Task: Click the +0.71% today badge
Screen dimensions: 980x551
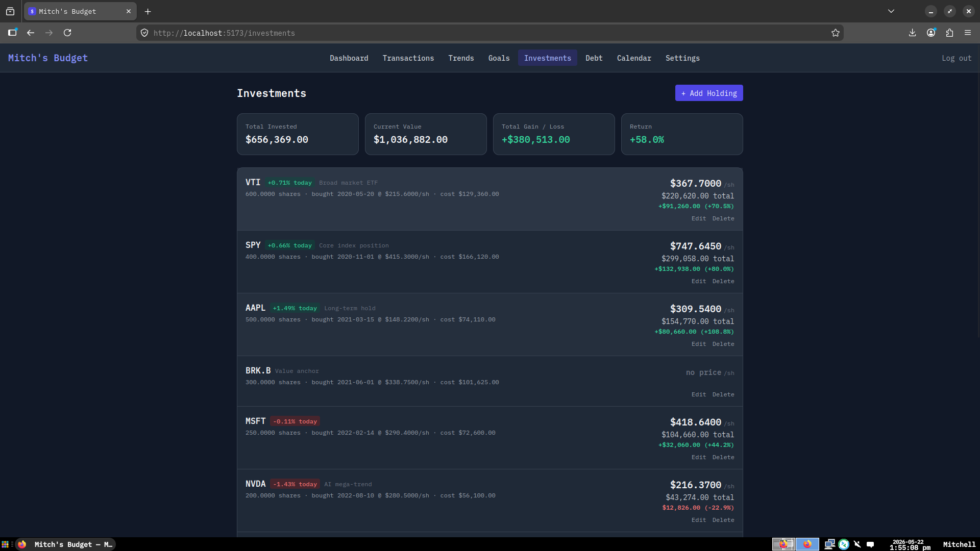Action: pos(289,183)
